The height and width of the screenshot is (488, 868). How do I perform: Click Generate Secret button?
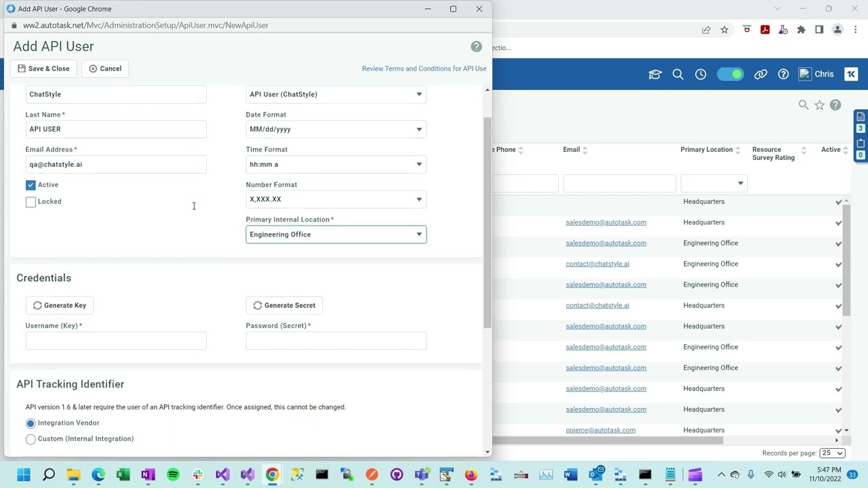coord(284,306)
